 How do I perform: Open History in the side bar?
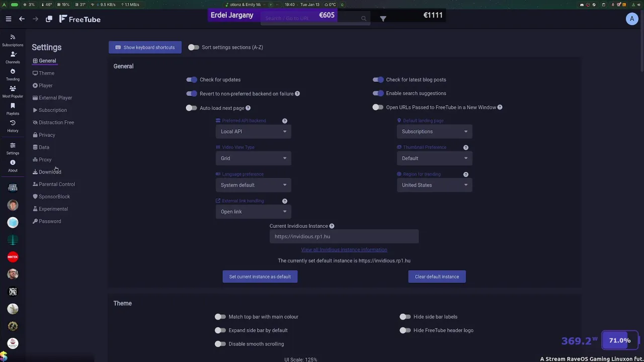coord(13,126)
